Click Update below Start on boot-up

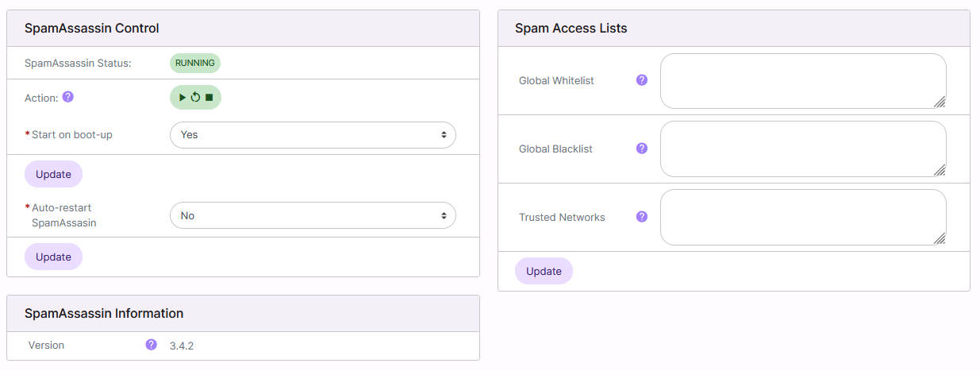pyautogui.click(x=53, y=174)
